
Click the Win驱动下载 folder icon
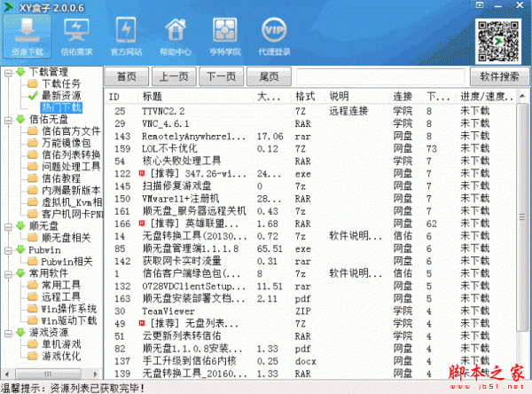click(x=33, y=320)
